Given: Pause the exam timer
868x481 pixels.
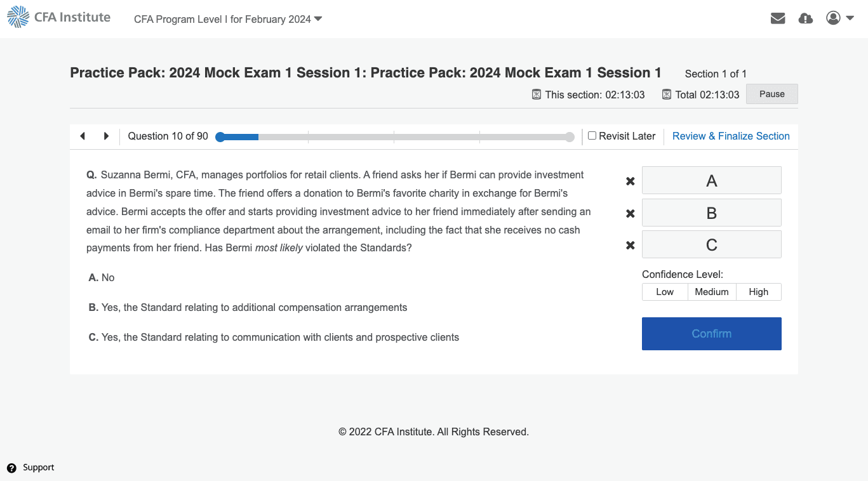Looking at the screenshot, I should [x=771, y=93].
